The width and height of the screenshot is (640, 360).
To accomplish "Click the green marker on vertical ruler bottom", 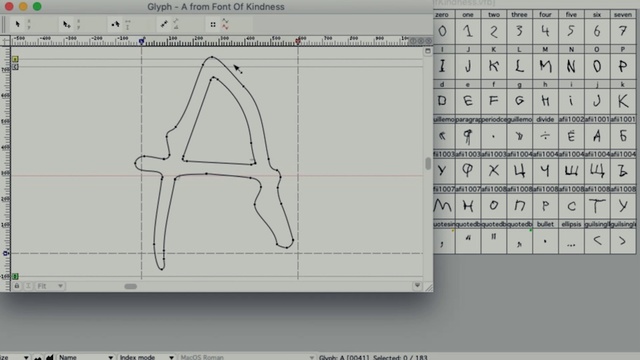I will pos(15,276).
